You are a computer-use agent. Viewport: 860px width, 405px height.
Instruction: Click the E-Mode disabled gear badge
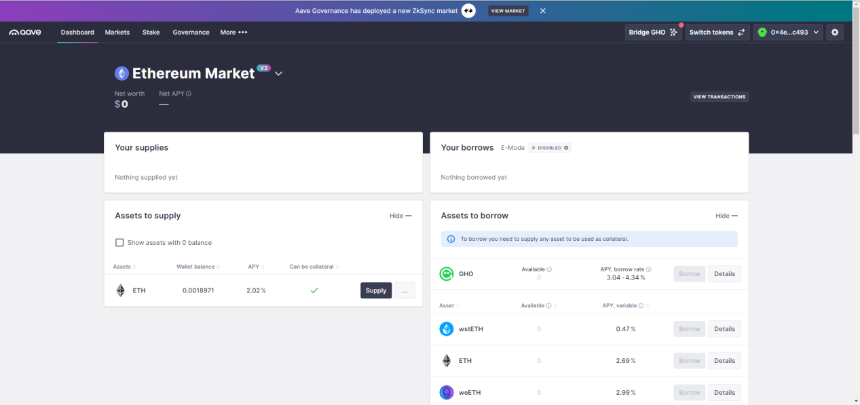coord(550,148)
